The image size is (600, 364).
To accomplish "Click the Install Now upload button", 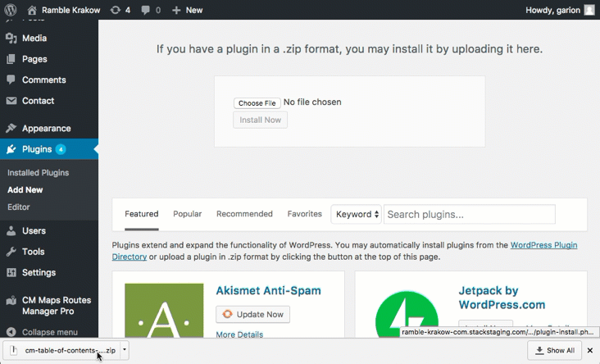I will pos(260,120).
